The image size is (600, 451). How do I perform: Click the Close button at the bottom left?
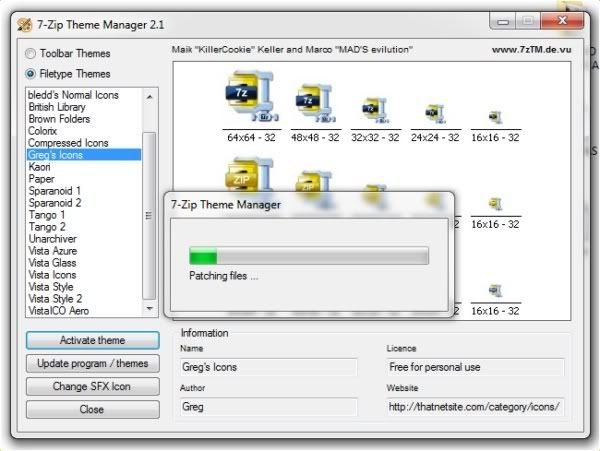93,409
